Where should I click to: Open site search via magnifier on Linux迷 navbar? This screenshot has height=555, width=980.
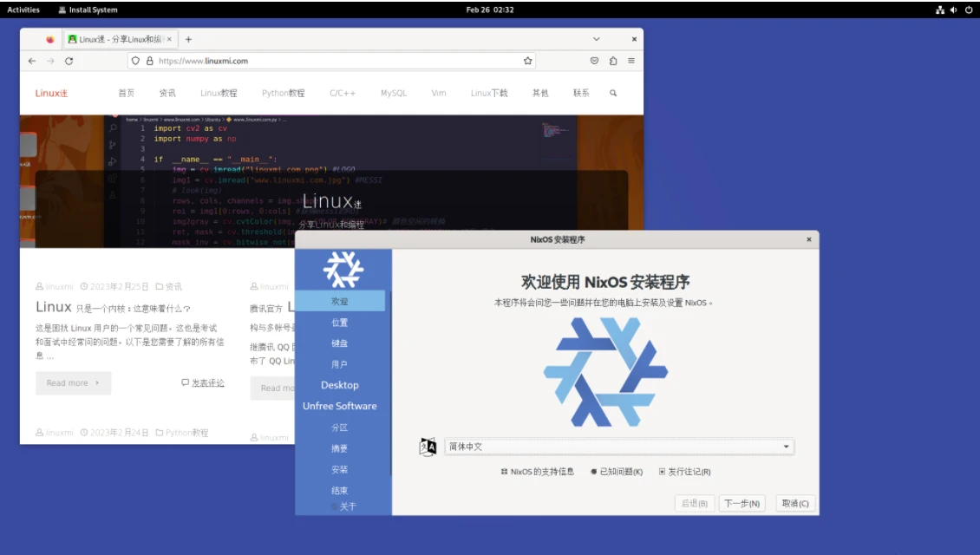(613, 93)
